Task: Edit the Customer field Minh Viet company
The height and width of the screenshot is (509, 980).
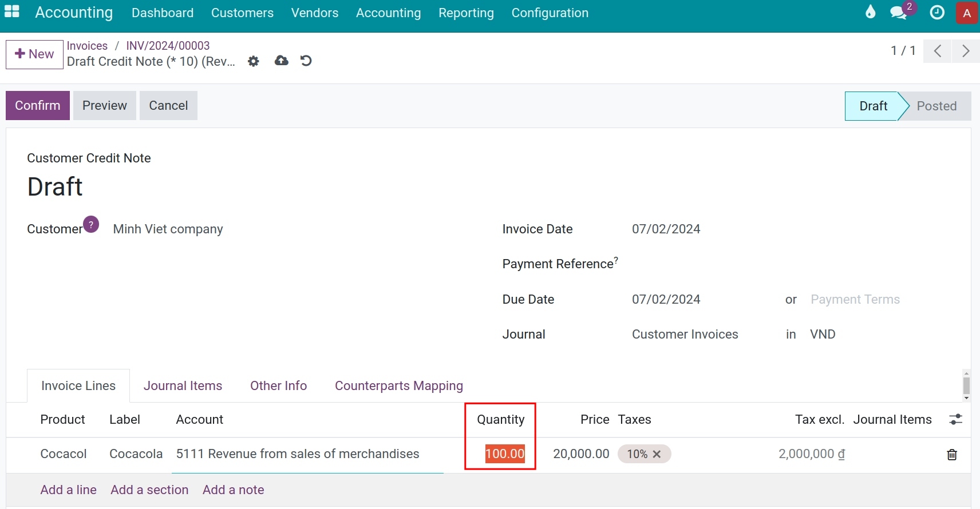Action: [x=168, y=229]
